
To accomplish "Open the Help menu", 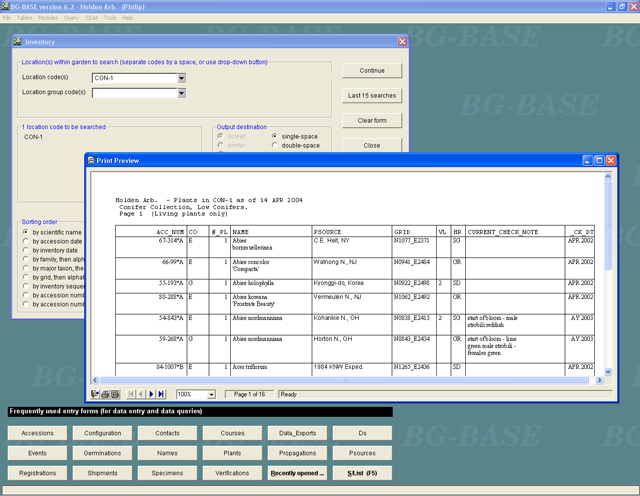I will [x=127, y=18].
